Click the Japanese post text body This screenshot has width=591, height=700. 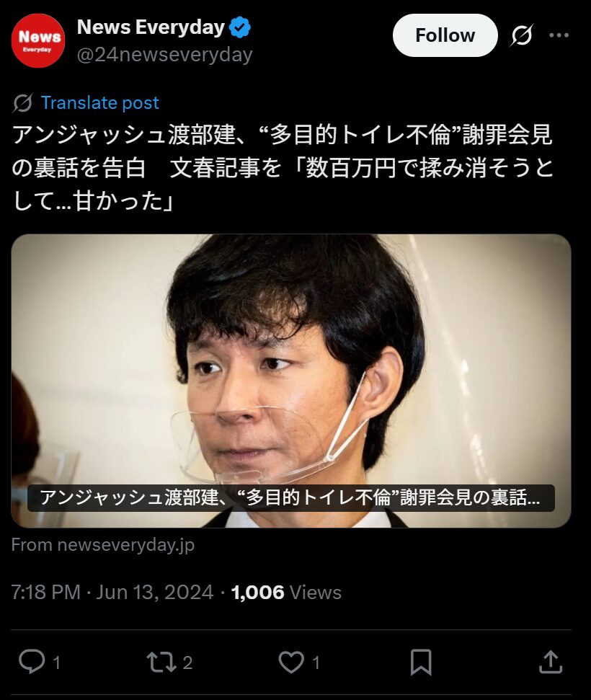point(283,167)
